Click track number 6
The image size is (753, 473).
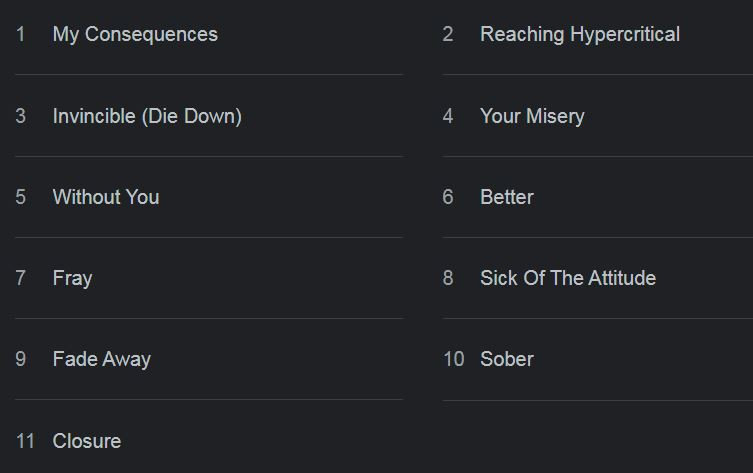point(448,197)
